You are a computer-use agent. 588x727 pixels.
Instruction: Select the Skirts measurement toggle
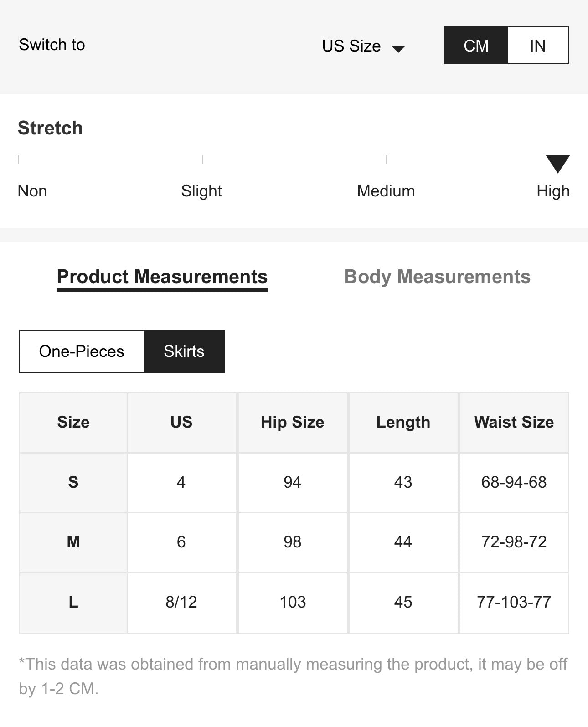click(184, 351)
